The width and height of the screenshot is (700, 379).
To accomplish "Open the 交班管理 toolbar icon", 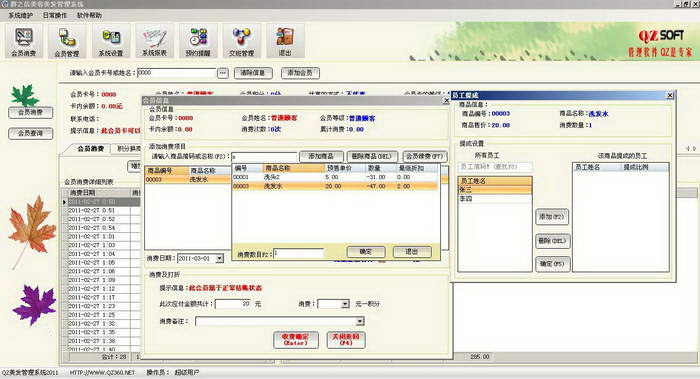I will [x=242, y=42].
